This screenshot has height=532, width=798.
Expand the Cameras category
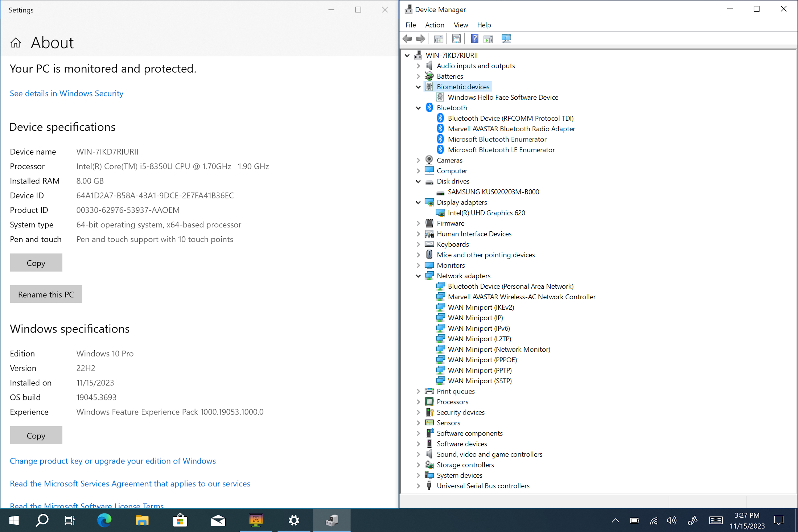click(x=418, y=160)
